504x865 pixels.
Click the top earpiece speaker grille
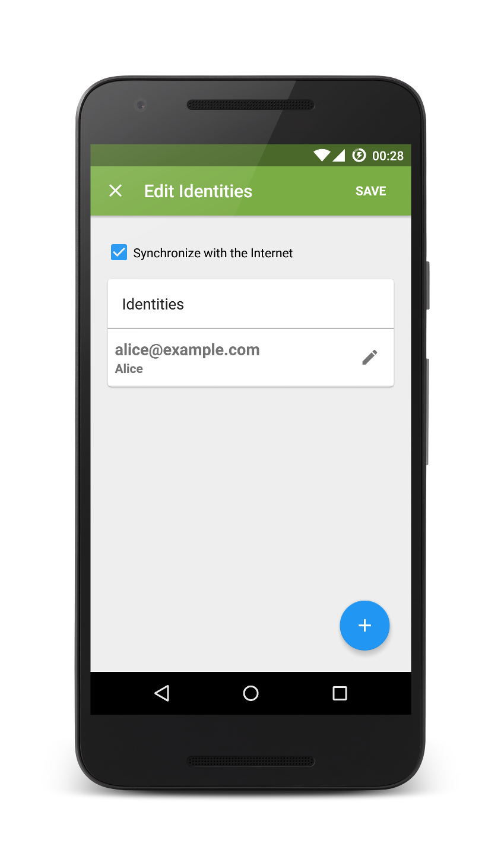coord(251,105)
